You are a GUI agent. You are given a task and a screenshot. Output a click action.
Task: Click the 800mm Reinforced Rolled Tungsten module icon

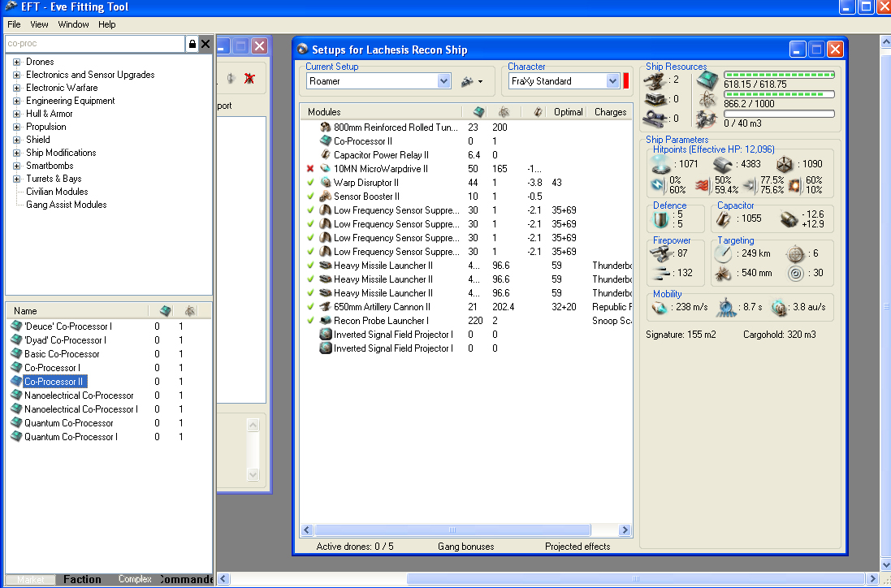point(326,128)
